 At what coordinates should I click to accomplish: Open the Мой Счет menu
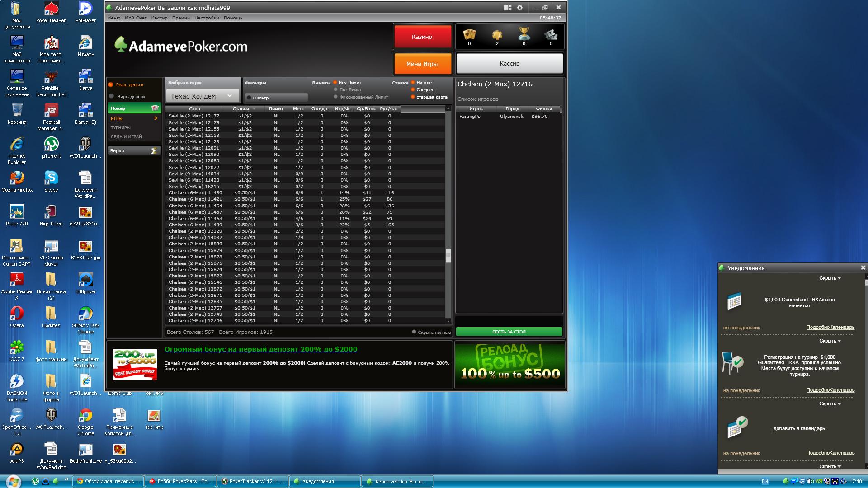(x=136, y=18)
